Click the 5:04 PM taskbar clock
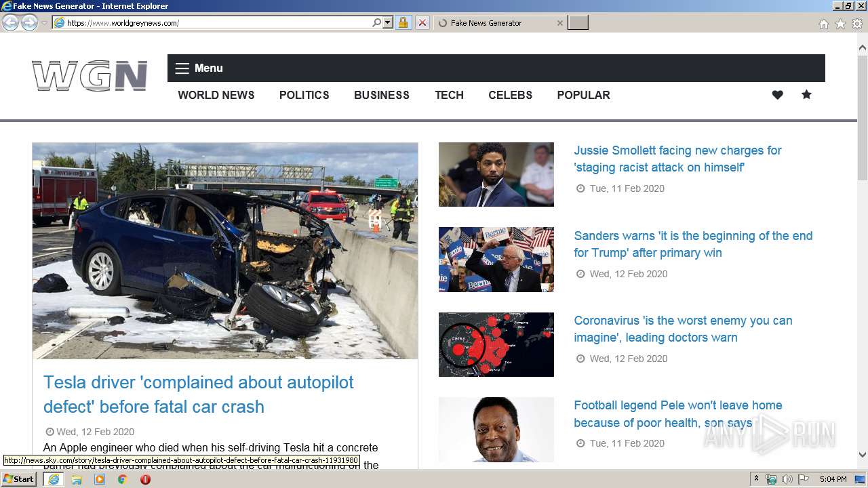Viewport: 868px width, 488px height. [x=833, y=479]
